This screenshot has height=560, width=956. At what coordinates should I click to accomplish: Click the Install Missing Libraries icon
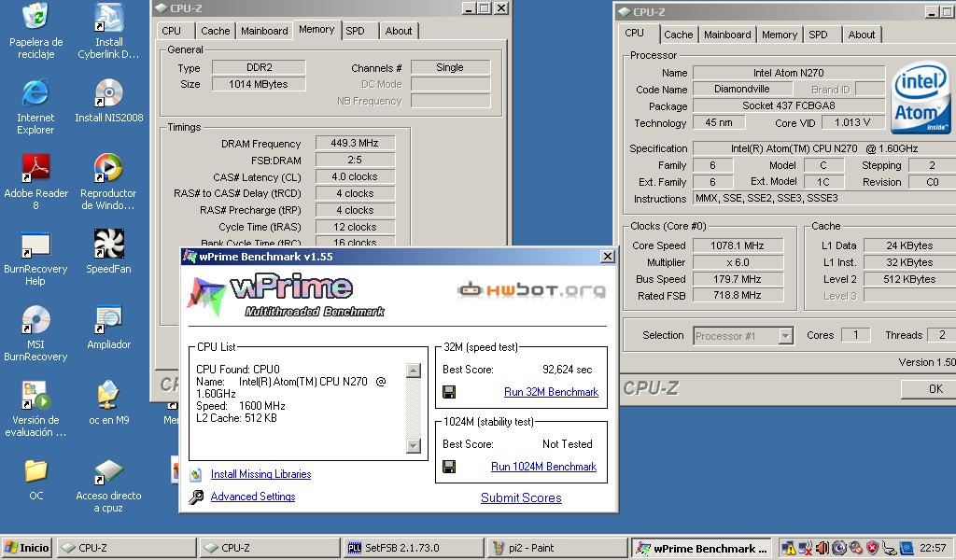(196, 474)
